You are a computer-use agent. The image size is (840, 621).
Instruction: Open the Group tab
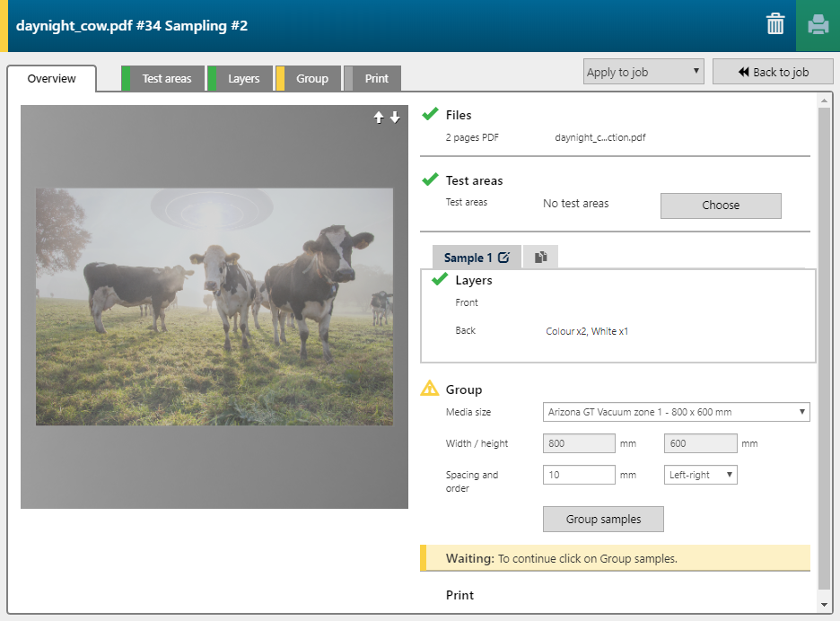(309, 79)
